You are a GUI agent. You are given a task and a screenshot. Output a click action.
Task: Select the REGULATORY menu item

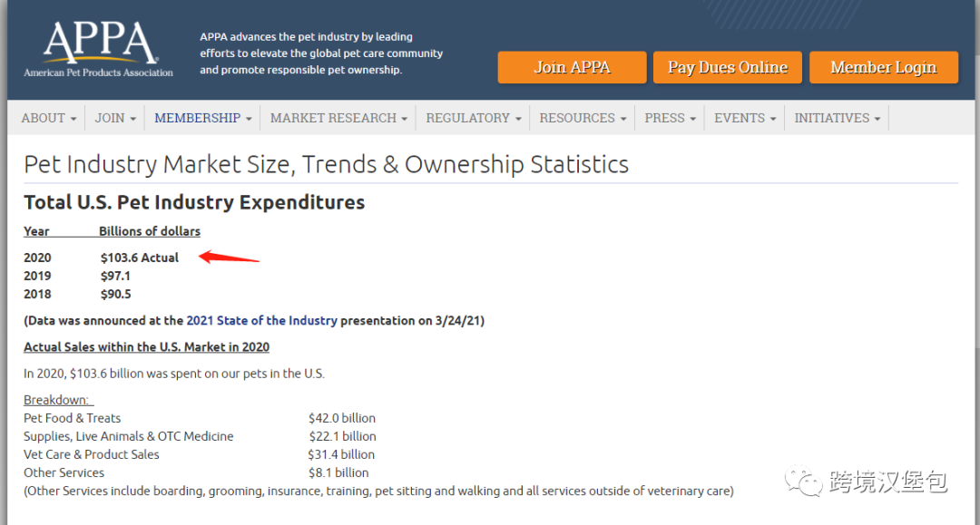pos(473,118)
